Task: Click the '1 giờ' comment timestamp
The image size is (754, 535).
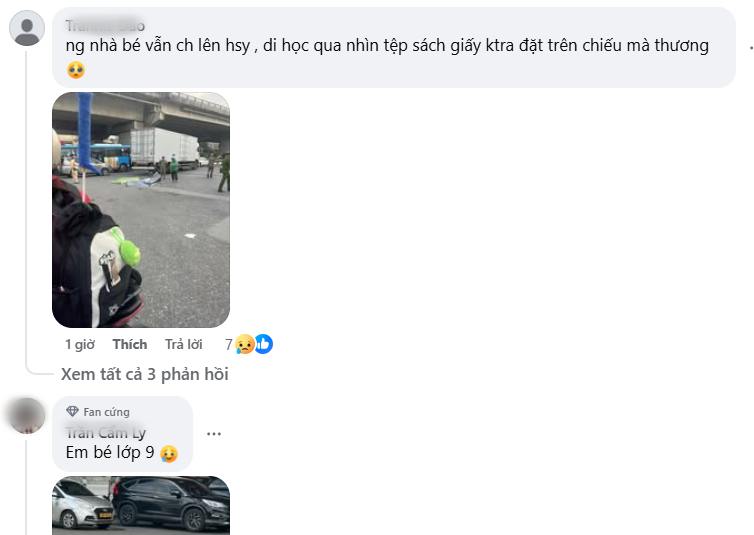Action: [80, 344]
